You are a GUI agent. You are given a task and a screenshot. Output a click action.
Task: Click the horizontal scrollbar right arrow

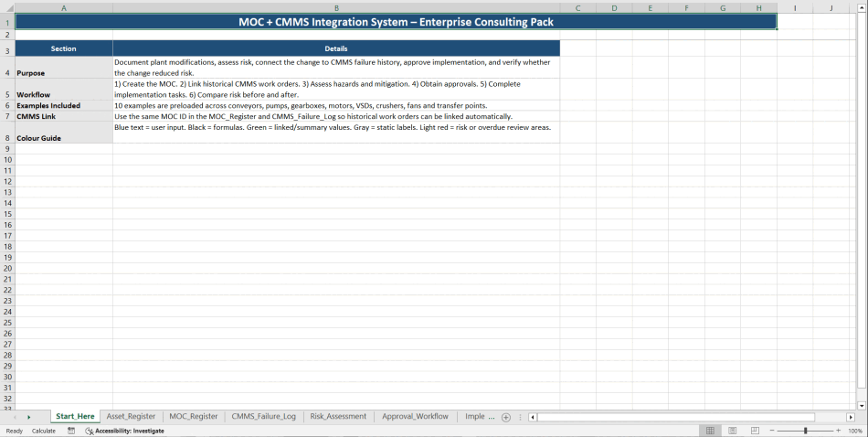click(x=851, y=417)
